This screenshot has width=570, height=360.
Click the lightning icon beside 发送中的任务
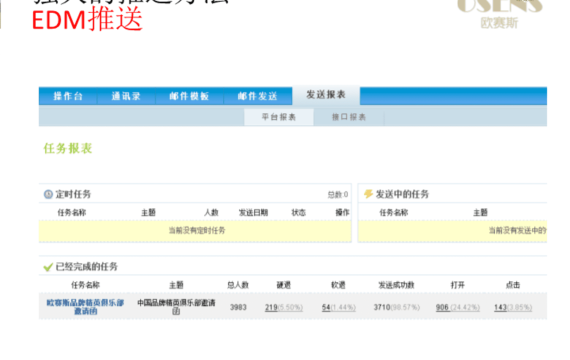coord(368,194)
